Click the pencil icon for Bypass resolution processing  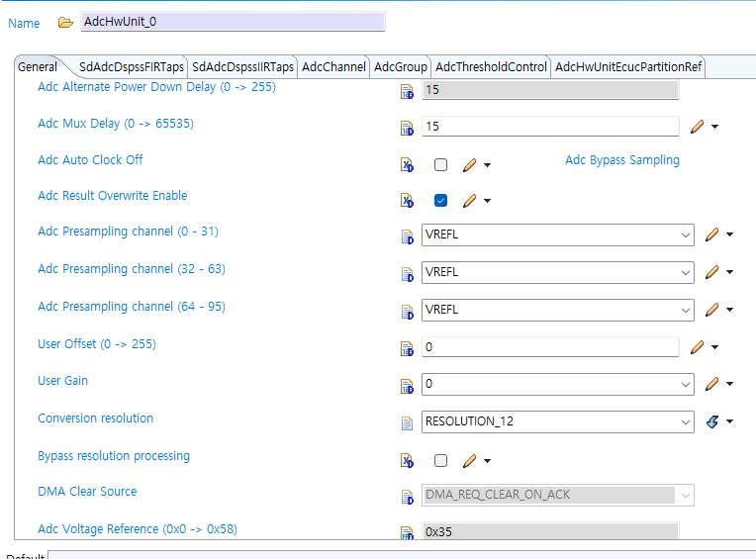tap(470, 461)
